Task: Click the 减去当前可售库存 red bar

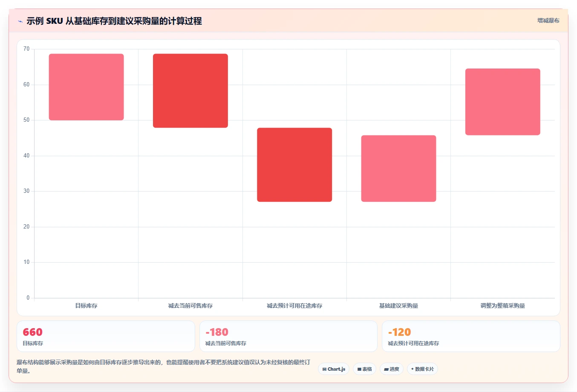Action: pyautogui.click(x=190, y=91)
